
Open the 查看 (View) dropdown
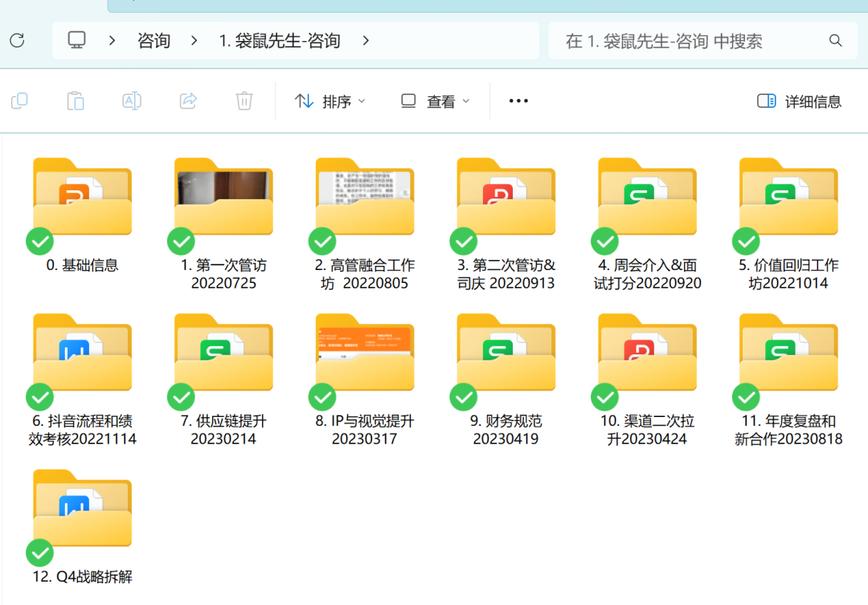434,100
